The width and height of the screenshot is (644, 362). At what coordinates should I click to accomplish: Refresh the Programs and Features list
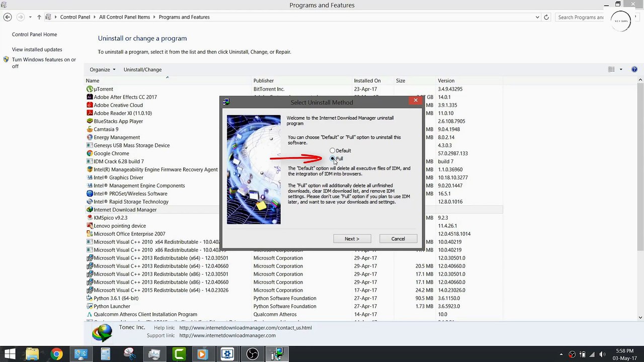click(x=546, y=17)
